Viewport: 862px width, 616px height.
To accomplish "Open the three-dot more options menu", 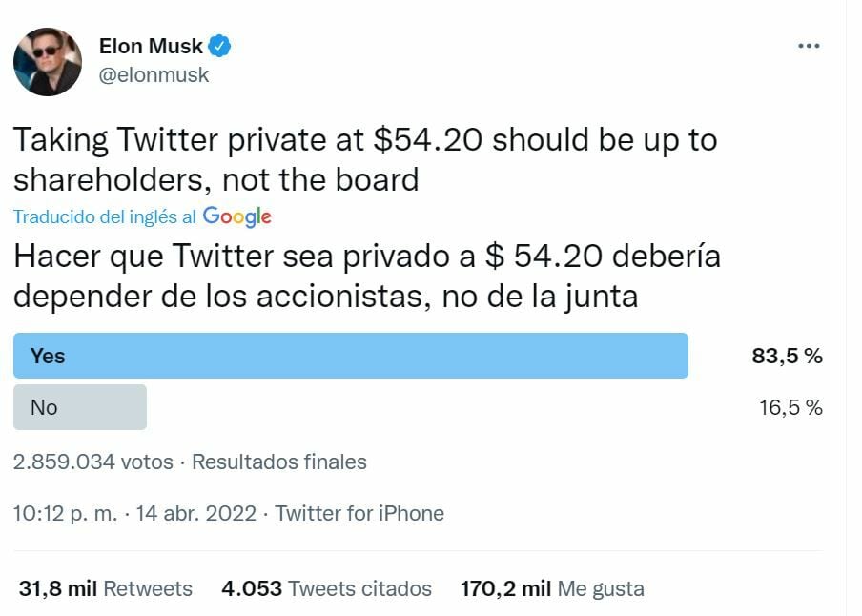I will point(809,46).
